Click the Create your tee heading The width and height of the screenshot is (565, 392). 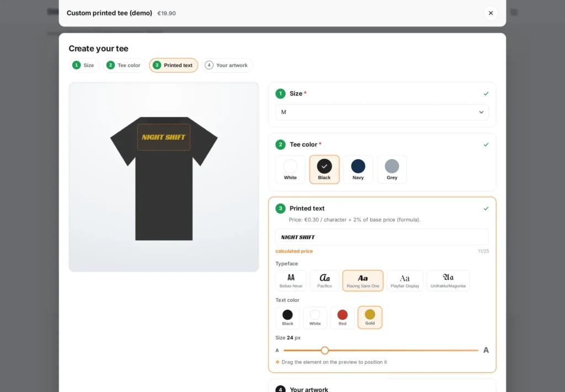pos(98,49)
